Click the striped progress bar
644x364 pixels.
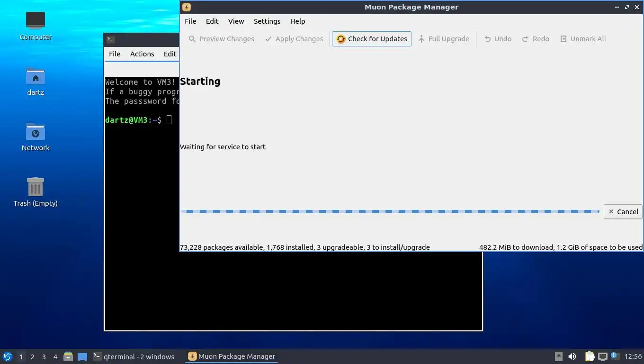390,211
